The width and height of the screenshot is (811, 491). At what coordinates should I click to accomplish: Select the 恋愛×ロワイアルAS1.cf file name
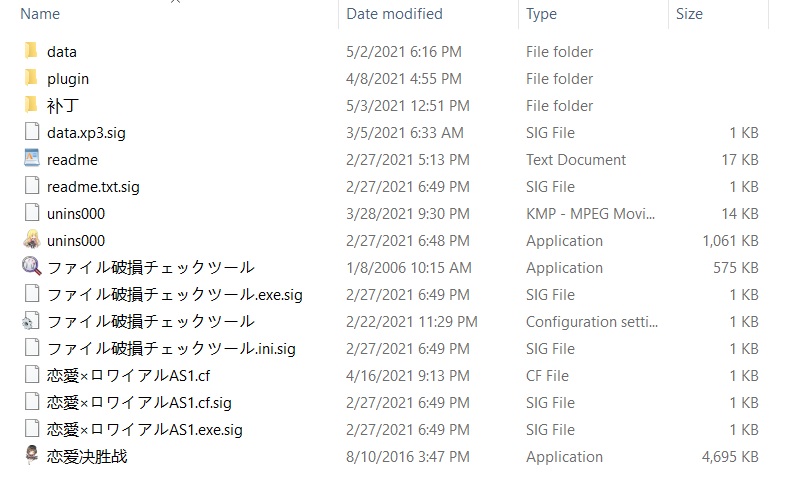126,375
